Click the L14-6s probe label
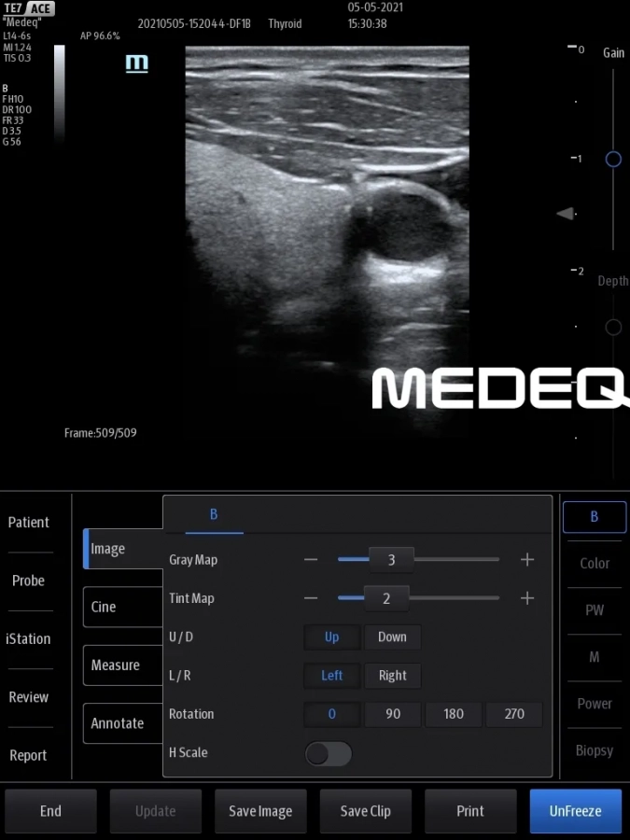Screen dimensions: 630x840 tap(17, 35)
